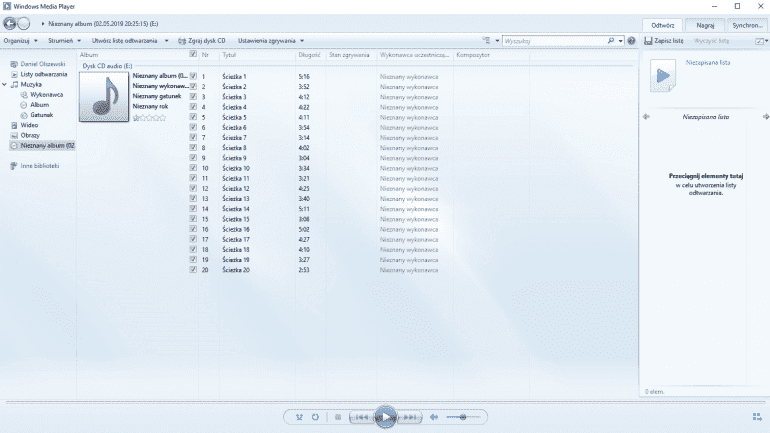Screen dimensions: 770x433
Task: Click the Wyszukaj search field
Action: pos(554,41)
